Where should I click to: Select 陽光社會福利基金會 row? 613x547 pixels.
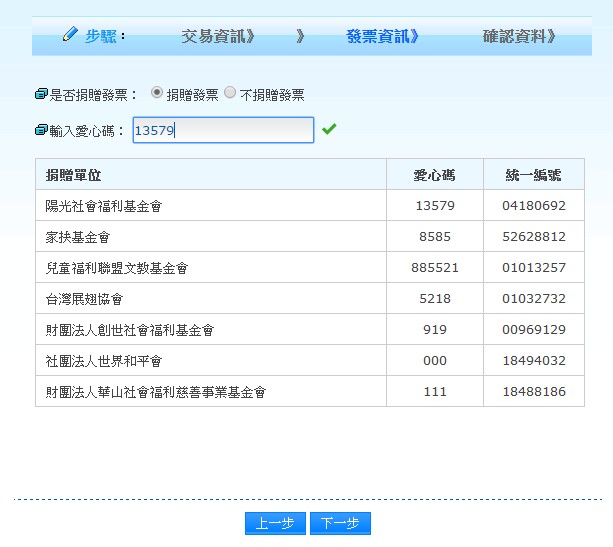104,206
